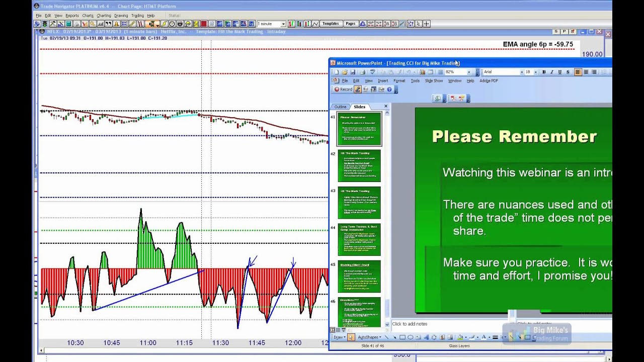The image size is (644, 362).
Task: Click the blue Help question mark icon
Action: pyautogui.click(x=389, y=89)
